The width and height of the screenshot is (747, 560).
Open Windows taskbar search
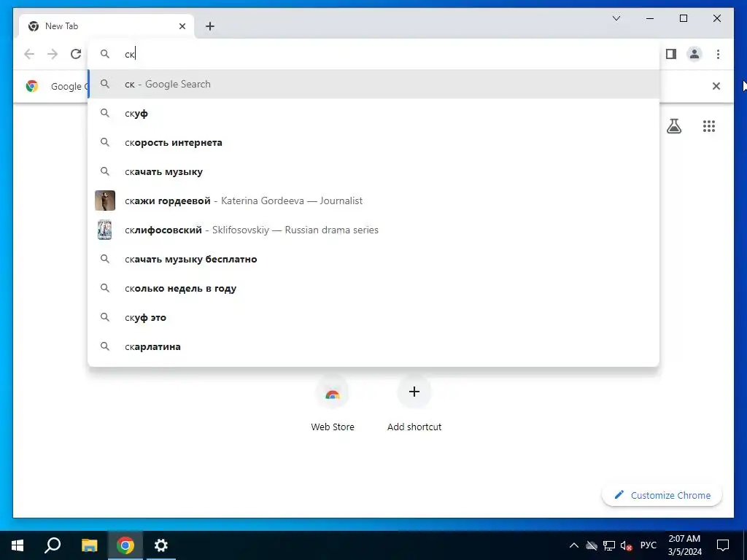[x=53, y=545]
